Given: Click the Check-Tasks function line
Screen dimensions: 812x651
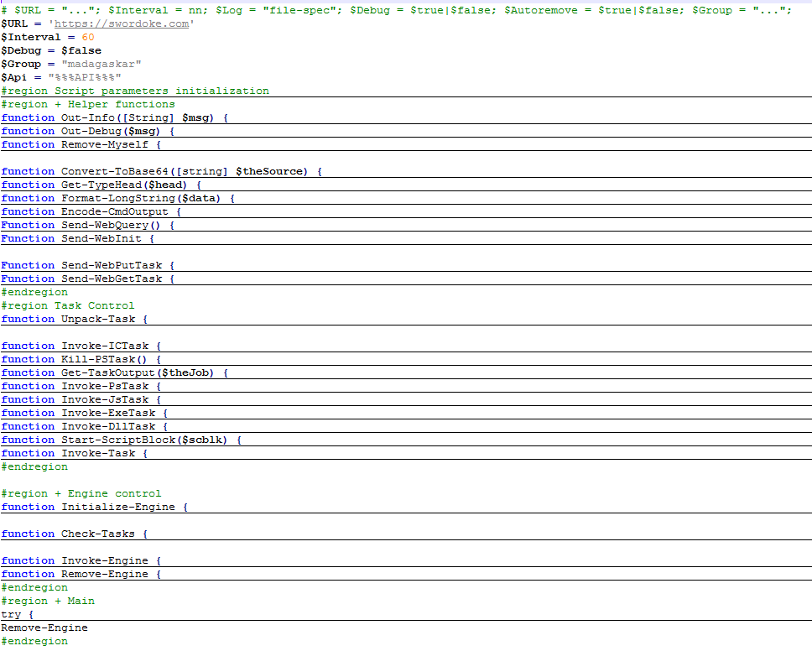Looking at the screenshot, I should tap(97, 534).
